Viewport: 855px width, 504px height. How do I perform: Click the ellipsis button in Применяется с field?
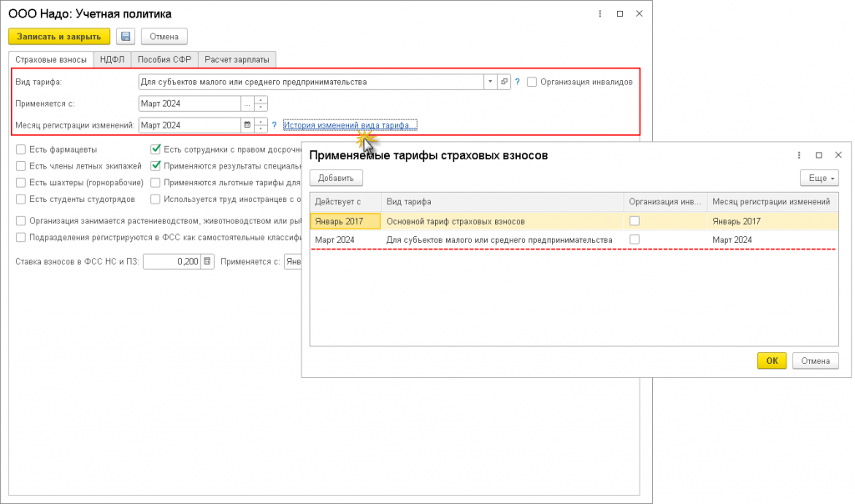pos(247,103)
